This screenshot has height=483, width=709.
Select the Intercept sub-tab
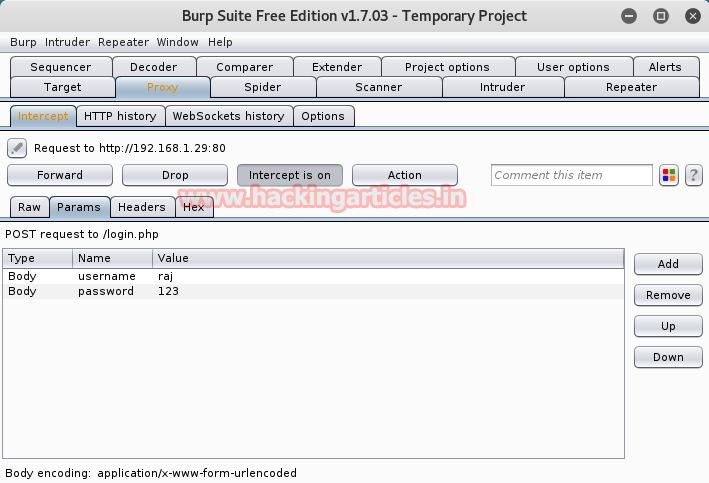(43, 116)
